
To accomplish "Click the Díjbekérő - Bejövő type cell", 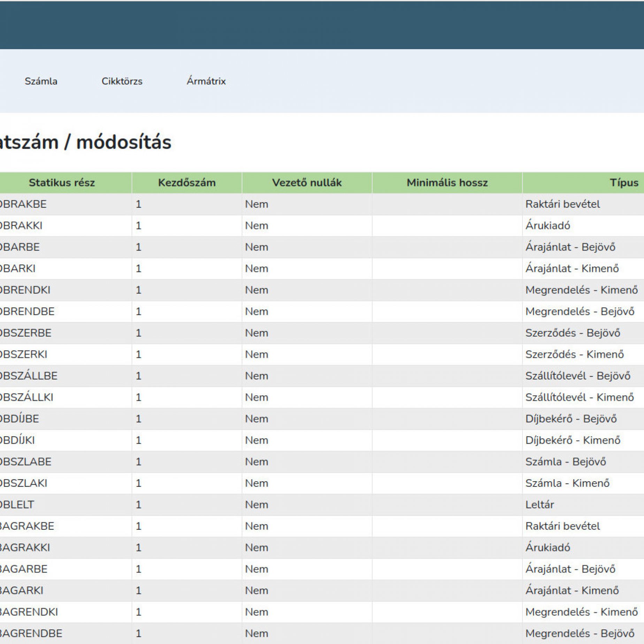I will 571,419.
